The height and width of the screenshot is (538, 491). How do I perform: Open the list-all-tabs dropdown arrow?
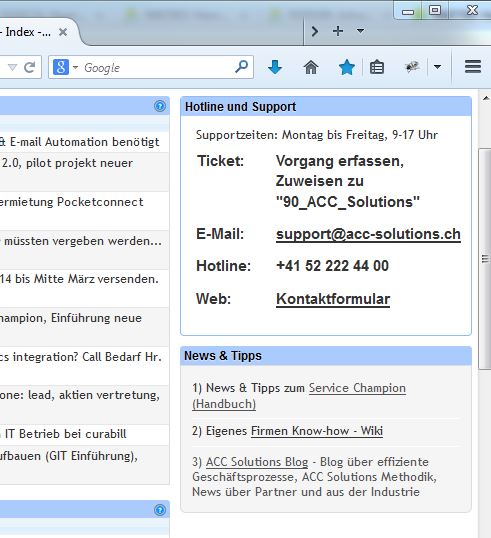[360, 31]
